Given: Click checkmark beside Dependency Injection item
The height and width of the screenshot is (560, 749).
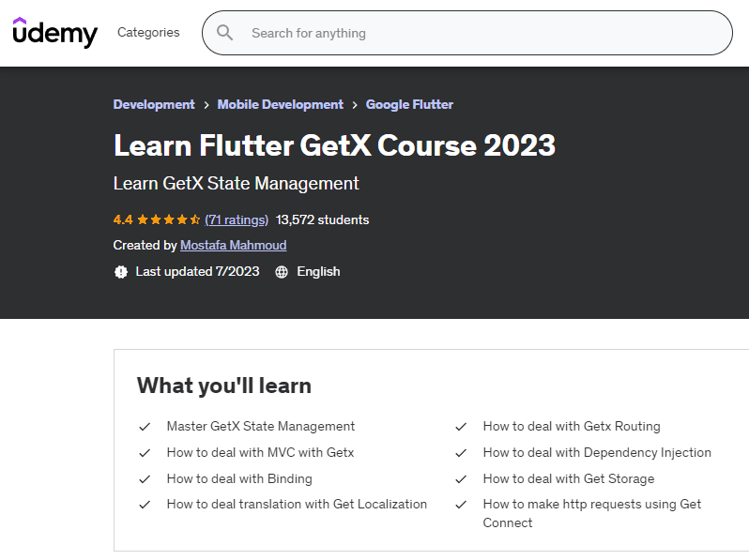Looking at the screenshot, I should (x=461, y=453).
